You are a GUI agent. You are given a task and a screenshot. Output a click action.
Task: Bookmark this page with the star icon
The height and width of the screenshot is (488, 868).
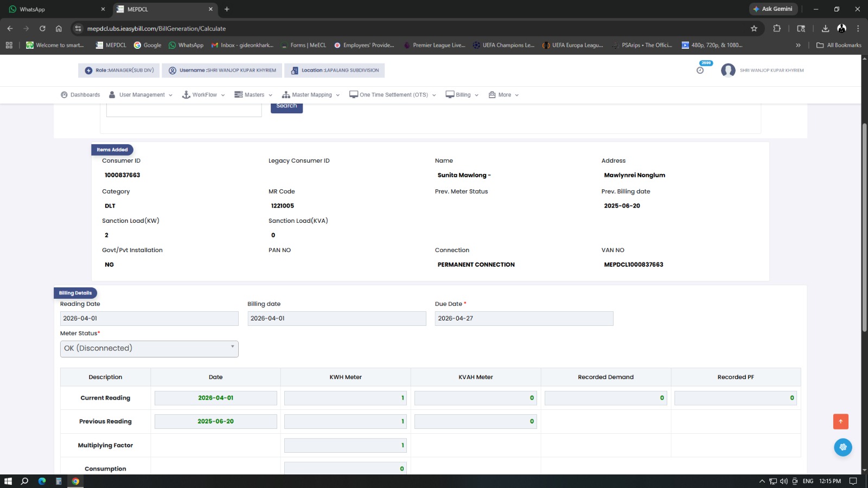coord(754,29)
